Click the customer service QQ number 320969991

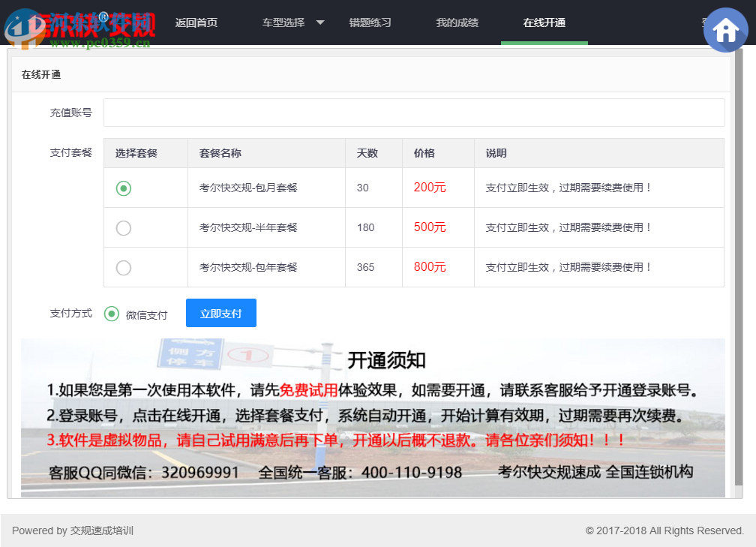click(199, 472)
